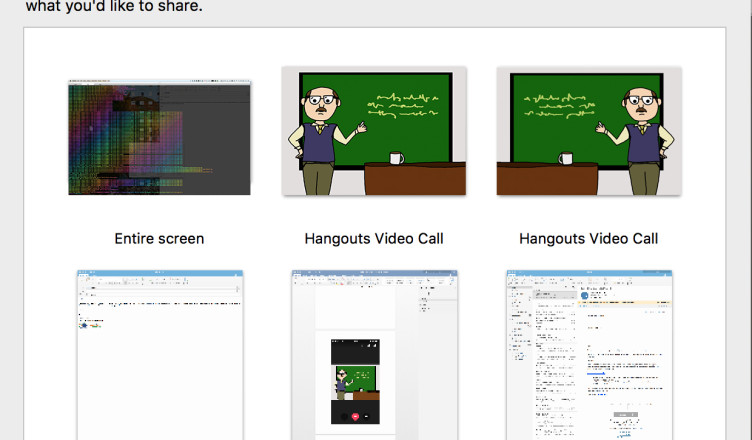Screen dimensions: 752x440
Task: Click the blue title bar of bottom-left thumbnail
Action: click(x=160, y=273)
